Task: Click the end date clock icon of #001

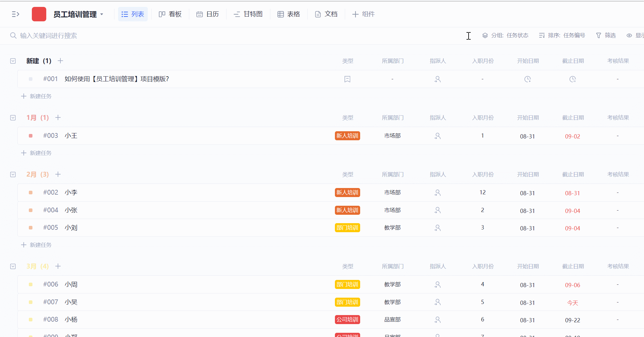Action: point(573,79)
